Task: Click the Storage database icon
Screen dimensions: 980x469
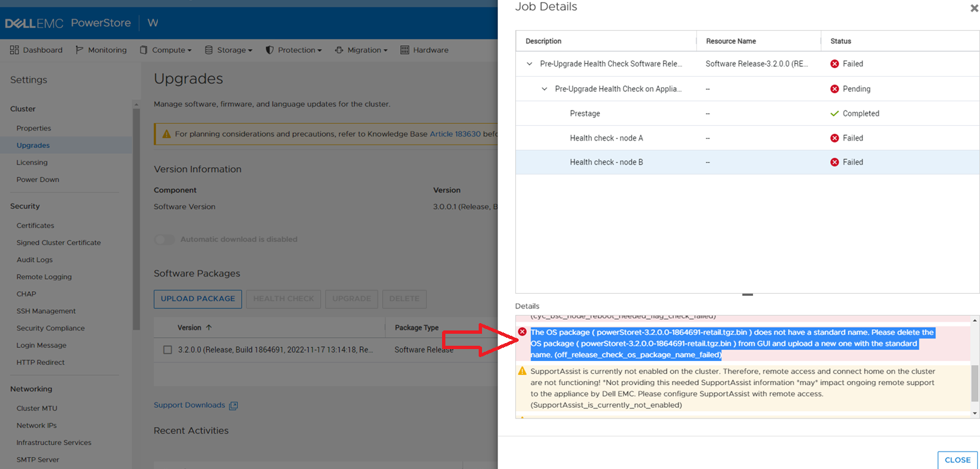Action: pyautogui.click(x=210, y=49)
